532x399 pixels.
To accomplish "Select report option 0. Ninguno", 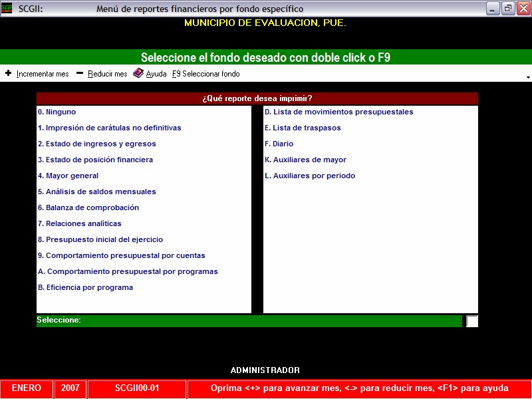I will coord(57,112).
